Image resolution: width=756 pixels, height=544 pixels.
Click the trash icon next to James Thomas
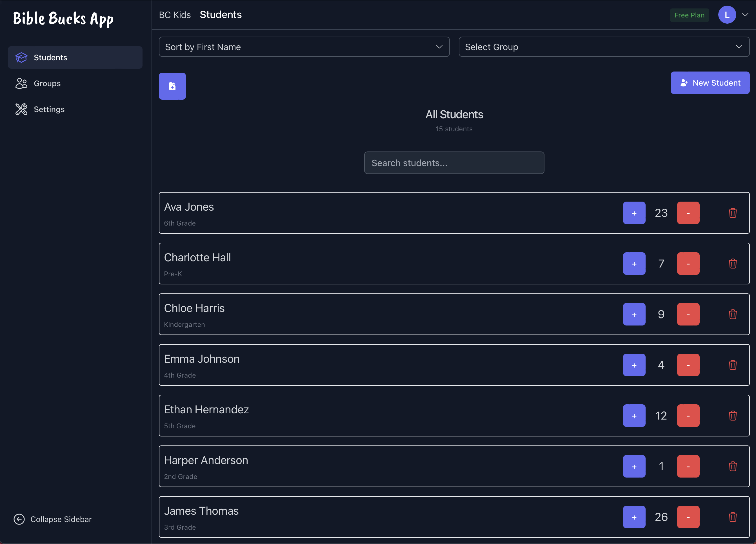pos(733,517)
